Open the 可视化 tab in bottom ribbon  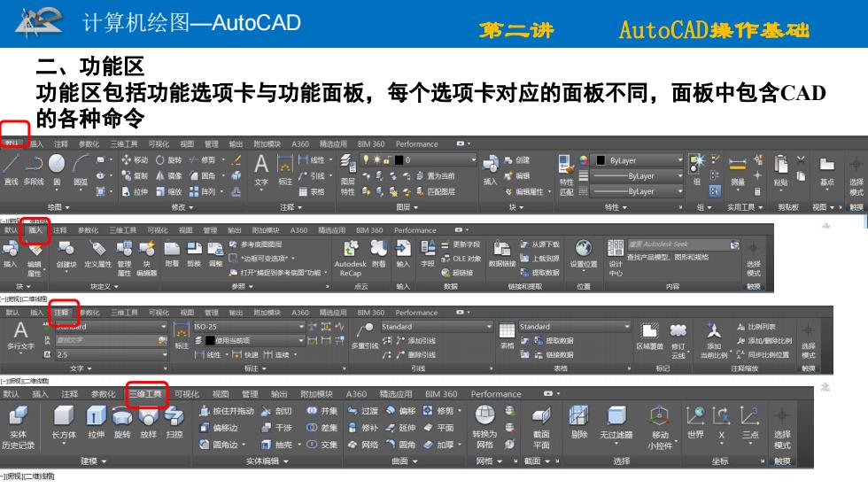pos(187,394)
